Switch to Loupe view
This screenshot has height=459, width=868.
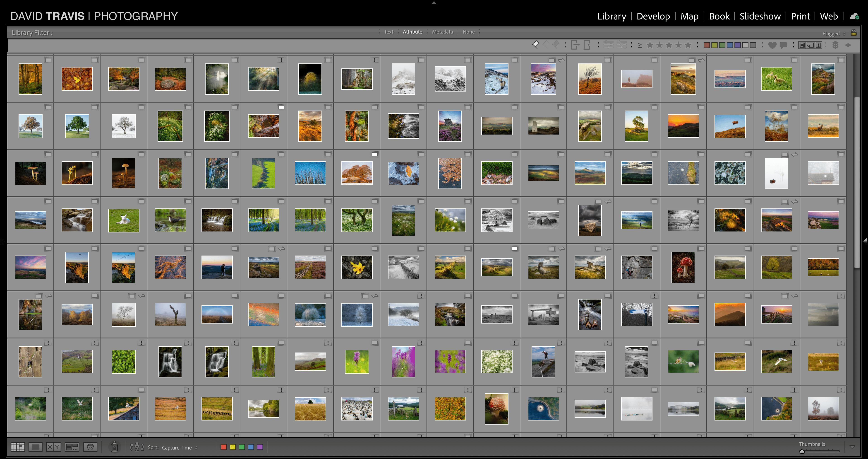click(x=35, y=447)
